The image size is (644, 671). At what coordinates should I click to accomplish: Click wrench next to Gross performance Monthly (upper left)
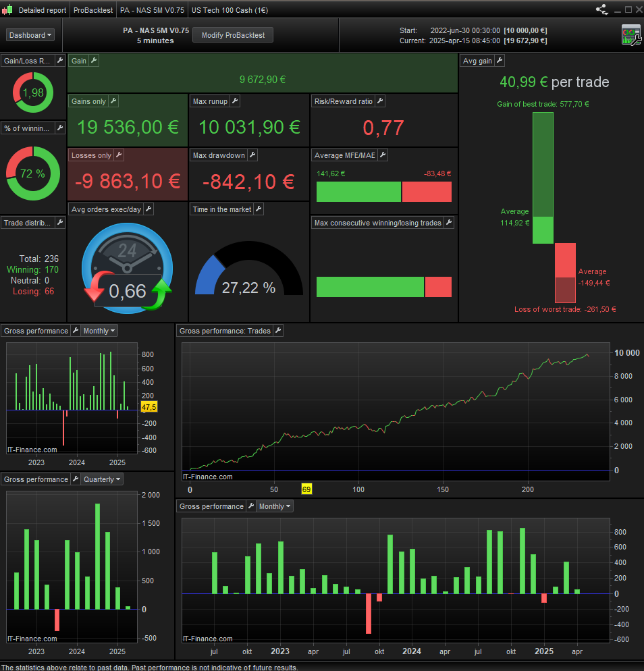pos(76,330)
